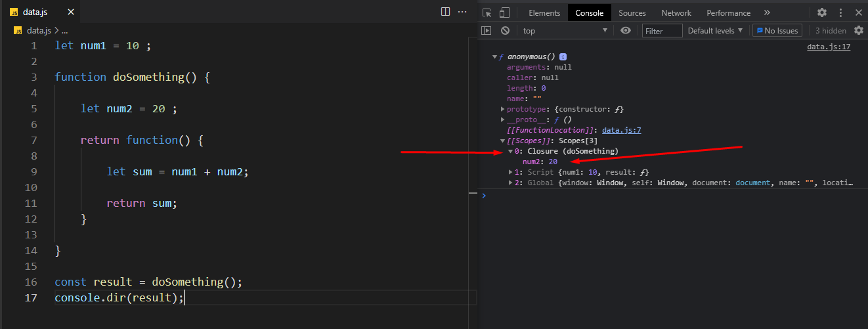Click info icon next to anonymous()
This screenshot has width=868, height=329.
tap(563, 57)
